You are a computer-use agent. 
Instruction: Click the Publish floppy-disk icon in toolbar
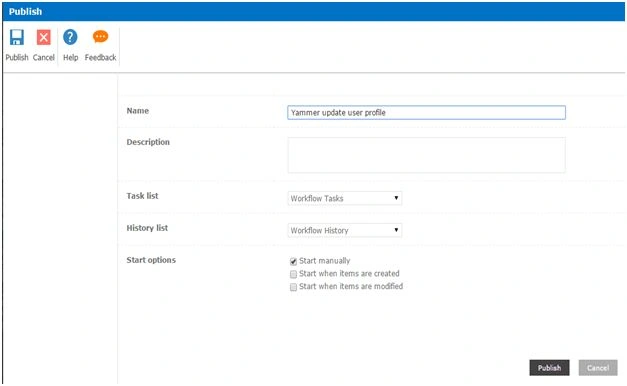click(17, 37)
